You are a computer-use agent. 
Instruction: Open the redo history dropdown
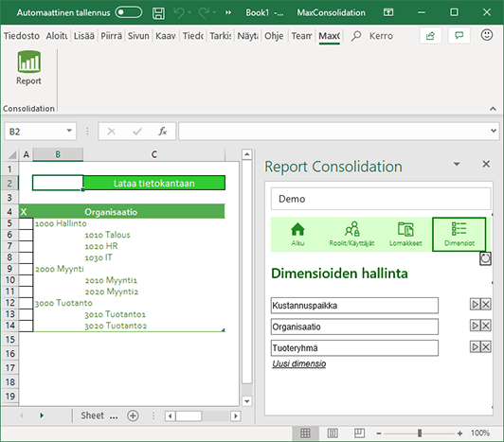coord(214,13)
